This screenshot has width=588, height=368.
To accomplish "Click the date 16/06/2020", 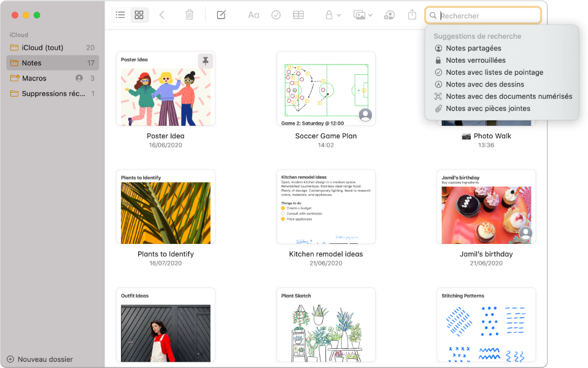I will 165,145.
